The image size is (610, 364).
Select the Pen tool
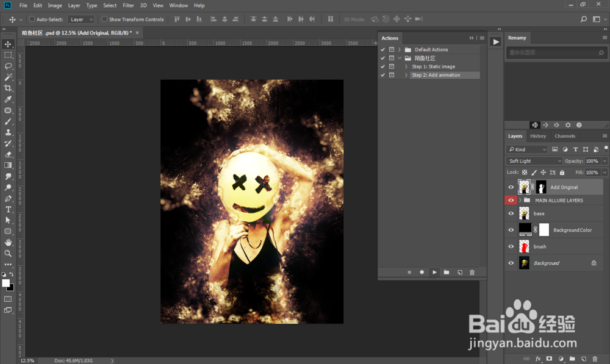point(8,198)
